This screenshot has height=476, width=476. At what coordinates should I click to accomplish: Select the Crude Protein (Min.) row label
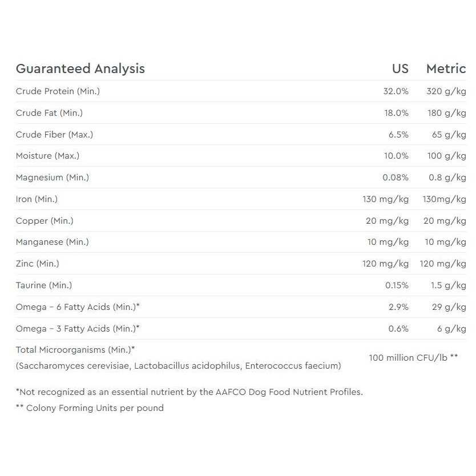point(58,91)
